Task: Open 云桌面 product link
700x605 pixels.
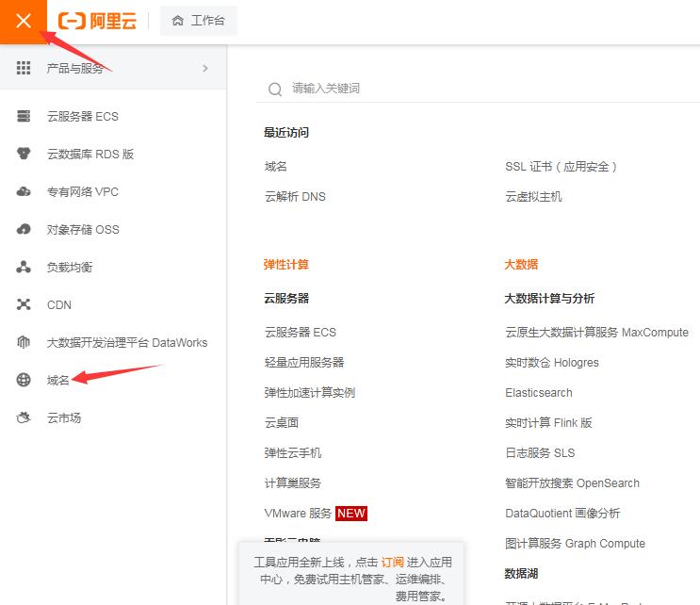Action: [282, 422]
